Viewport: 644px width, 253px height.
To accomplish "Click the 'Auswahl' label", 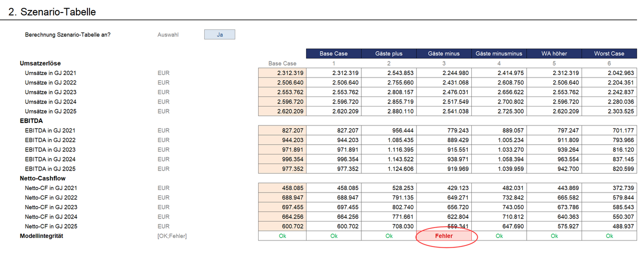I will [168, 35].
